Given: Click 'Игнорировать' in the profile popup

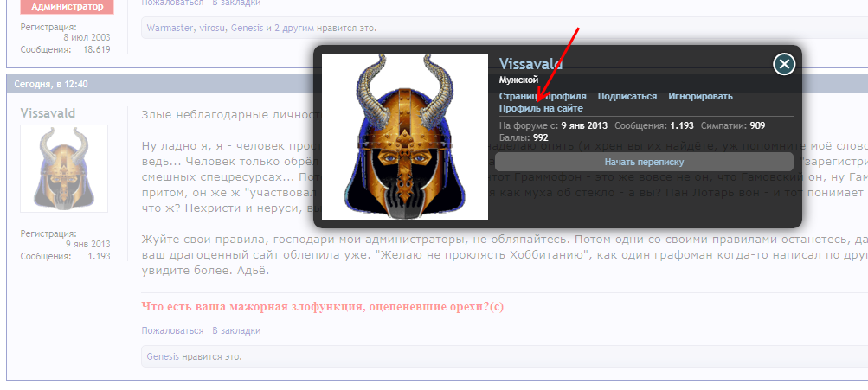Looking at the screenshot, I should tap(700, 96).
